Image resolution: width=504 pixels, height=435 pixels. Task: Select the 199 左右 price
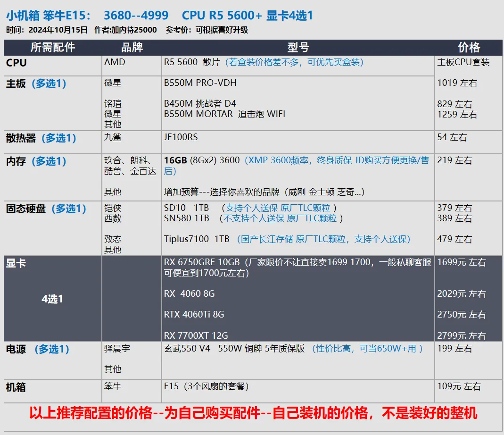tap(454, 349)
